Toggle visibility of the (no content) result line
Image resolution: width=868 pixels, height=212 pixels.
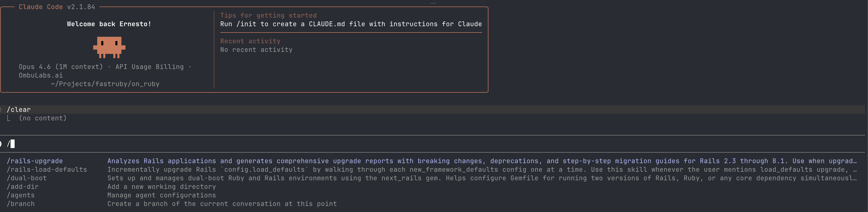point(43,118)
